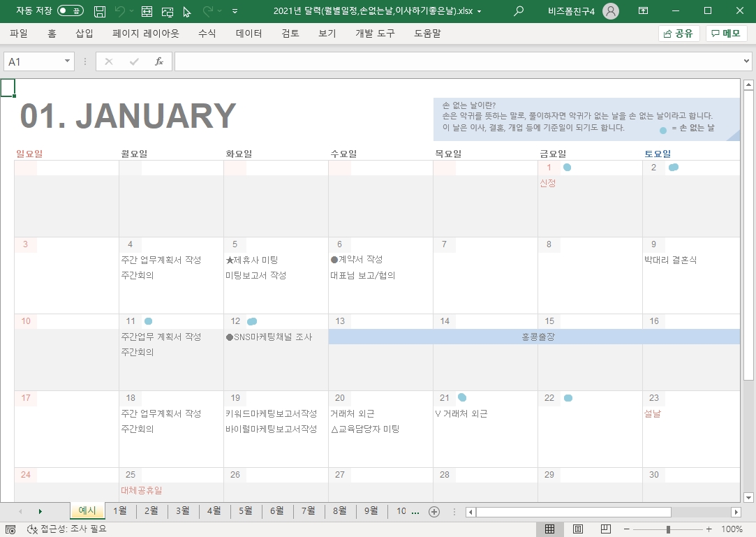Switch to Page Layout view icon
The height and width of the screenshot is (537, 756).
click(577, 529)
